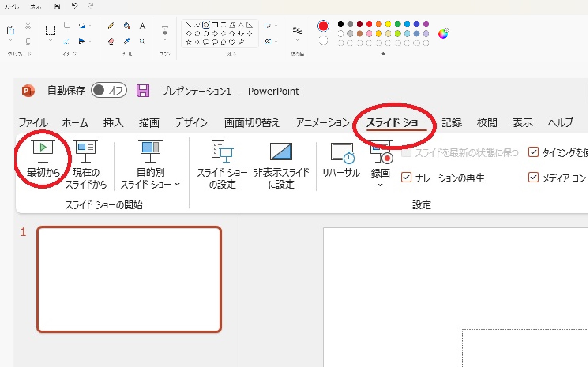Select the Color 2 white circle
The height and width of the screenshot is (367, 588).
click(x=323, y=40)
